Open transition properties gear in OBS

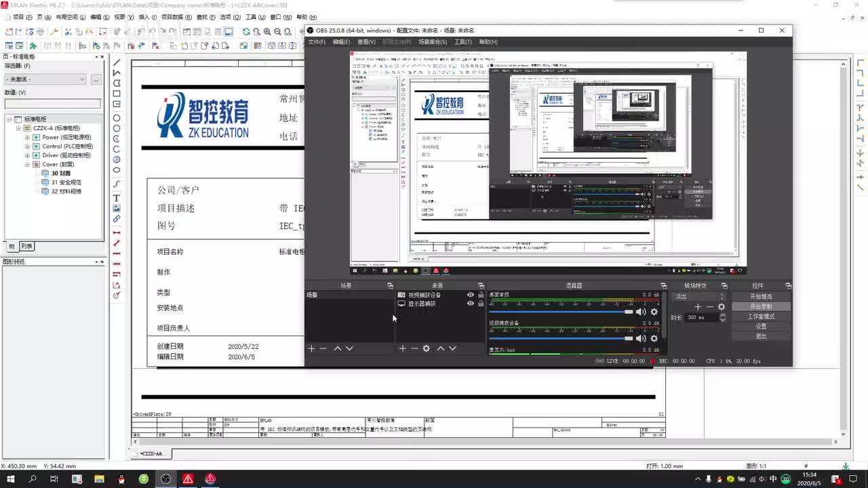721,307
